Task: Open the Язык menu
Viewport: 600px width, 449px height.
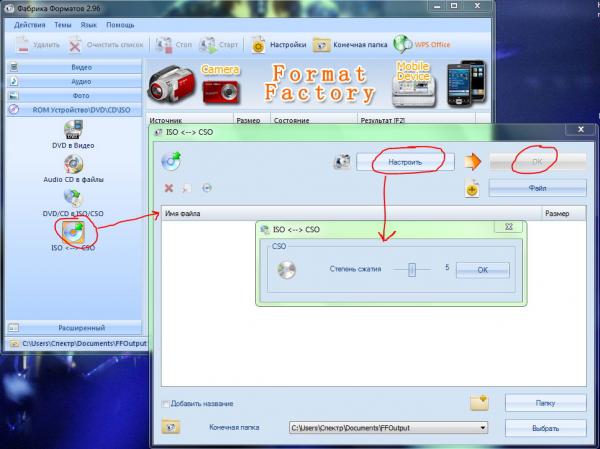Action: point(88,25)
